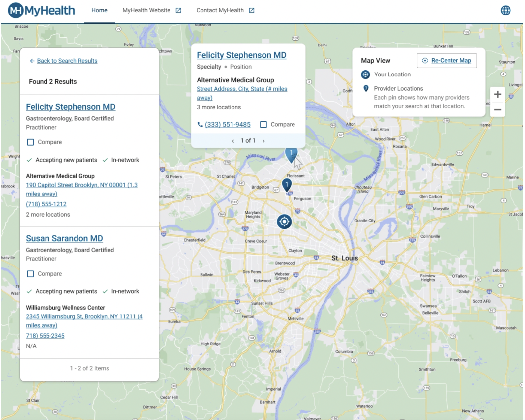Open Felicity Stephenson MD from the map popup

[241, 55]
